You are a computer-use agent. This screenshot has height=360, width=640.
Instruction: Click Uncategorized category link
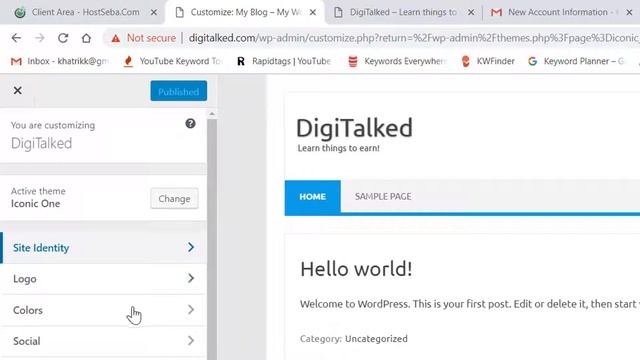[x=376, y=339]
